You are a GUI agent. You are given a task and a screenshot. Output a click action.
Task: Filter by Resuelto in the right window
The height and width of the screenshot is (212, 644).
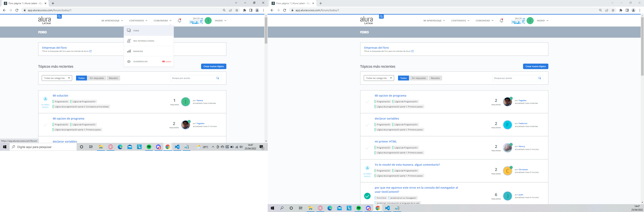435,78
